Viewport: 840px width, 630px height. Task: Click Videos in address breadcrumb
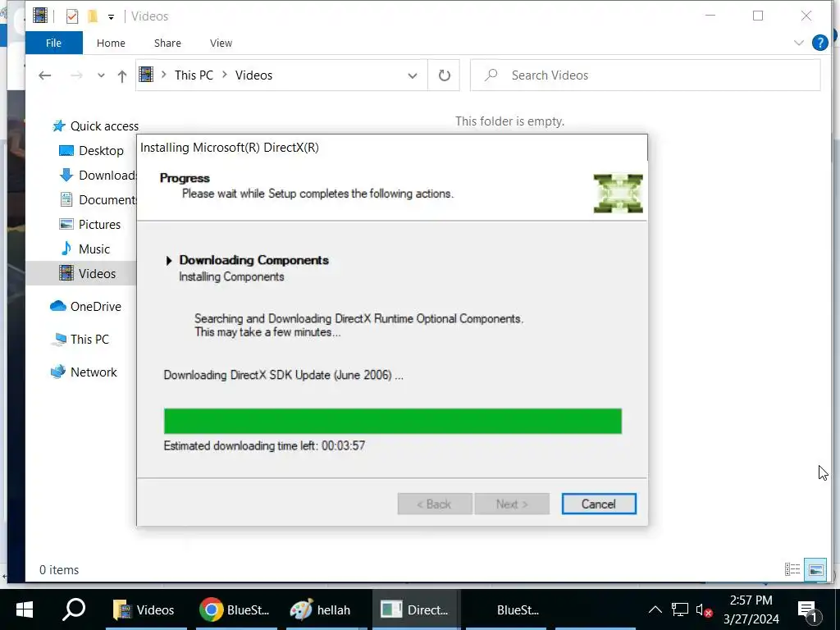pos(253,75)
